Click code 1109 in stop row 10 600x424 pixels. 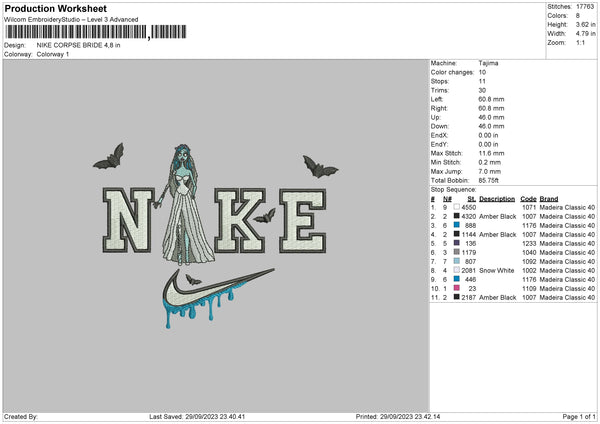tap(529, 289)
